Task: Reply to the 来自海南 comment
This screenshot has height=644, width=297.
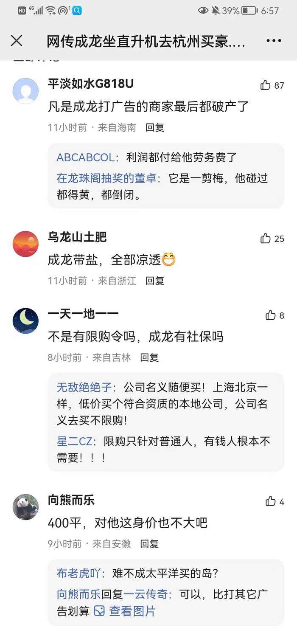Action: click(155, 127)
